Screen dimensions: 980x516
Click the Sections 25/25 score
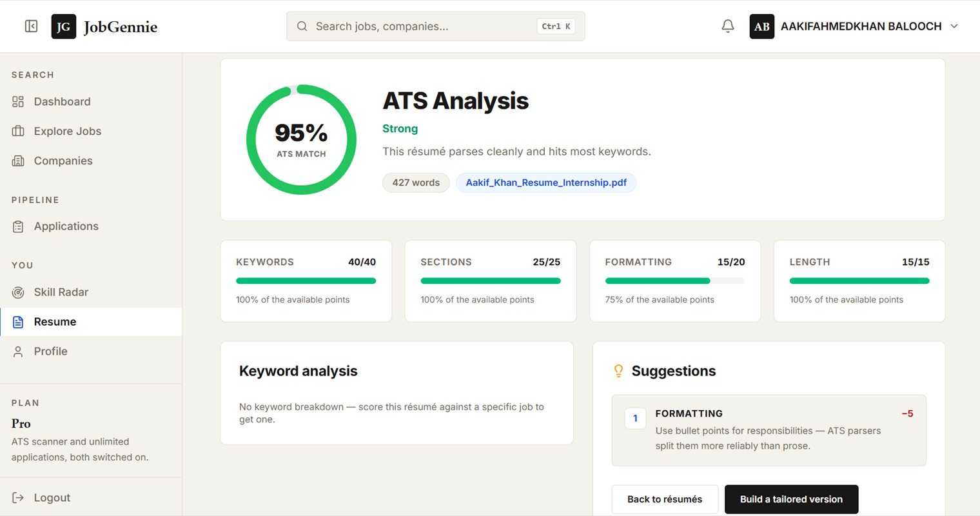click(x=547, y=262)
